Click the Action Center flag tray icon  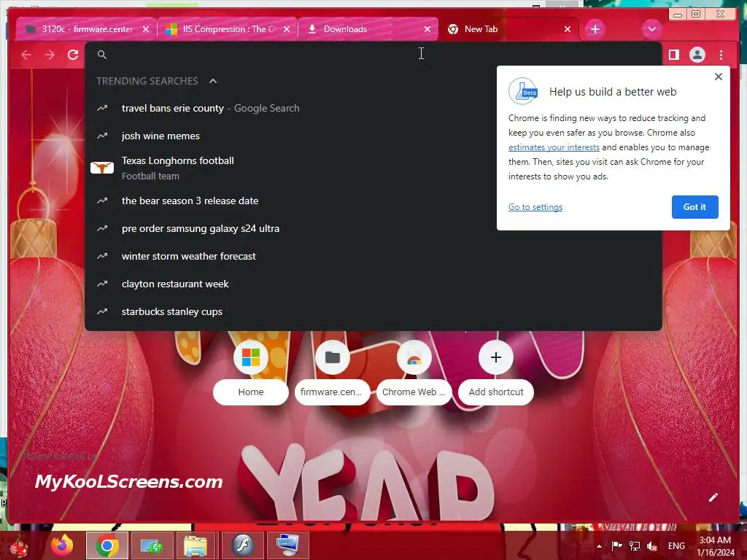pyautogui.click(x=617, y=545)
